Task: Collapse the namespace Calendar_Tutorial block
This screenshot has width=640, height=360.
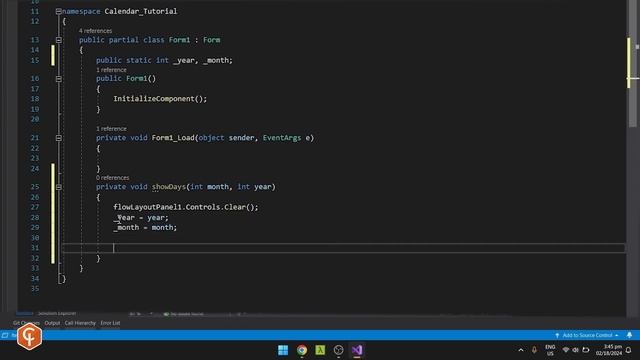Action: (x=58, y=11)
